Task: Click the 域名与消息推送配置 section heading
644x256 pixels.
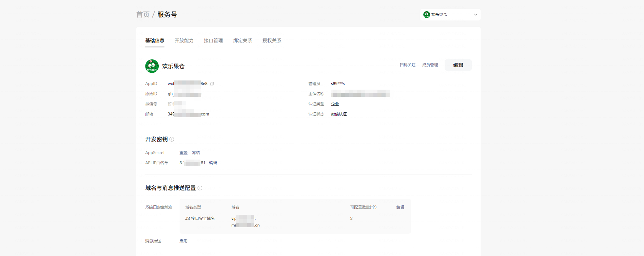Action: tap(171, 188)
